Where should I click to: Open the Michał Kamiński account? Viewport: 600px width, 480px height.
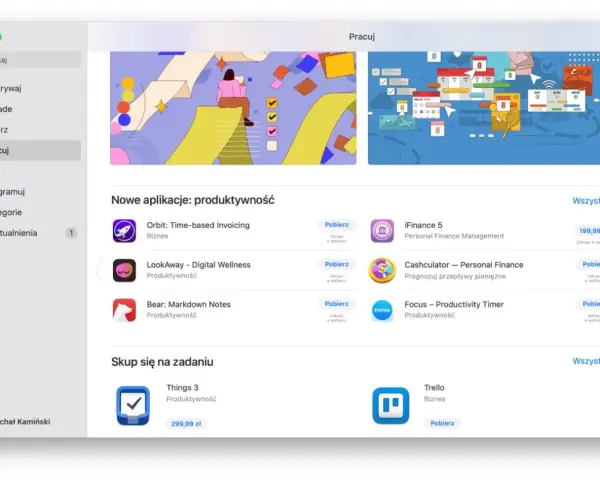point(25,421)
